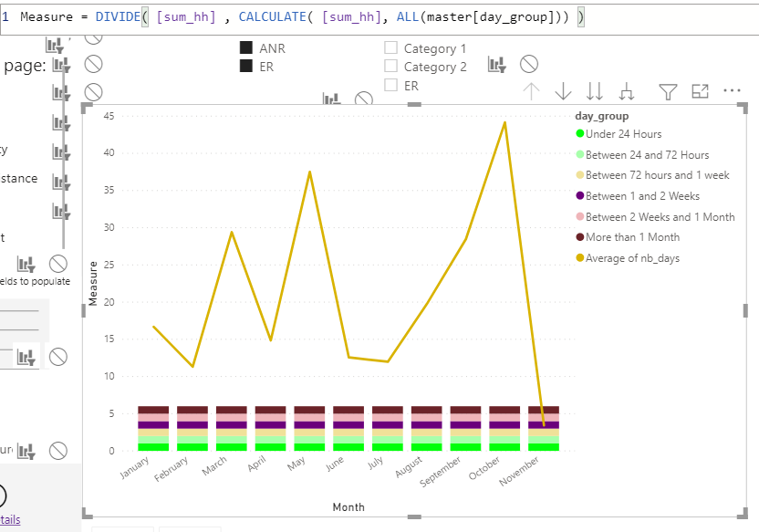Select the 'More than 1 Month' legend entry
The width and height of the screenshot is (759, 532).
tap(628, 237)
